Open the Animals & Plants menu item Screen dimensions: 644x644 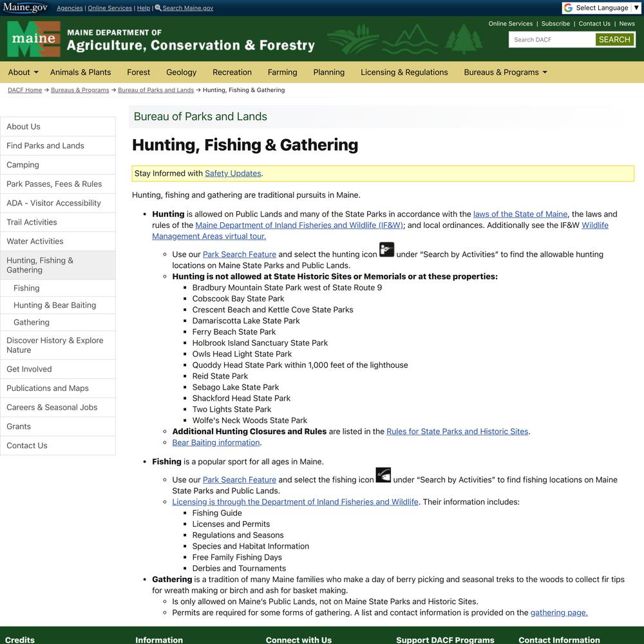point(80,72)
